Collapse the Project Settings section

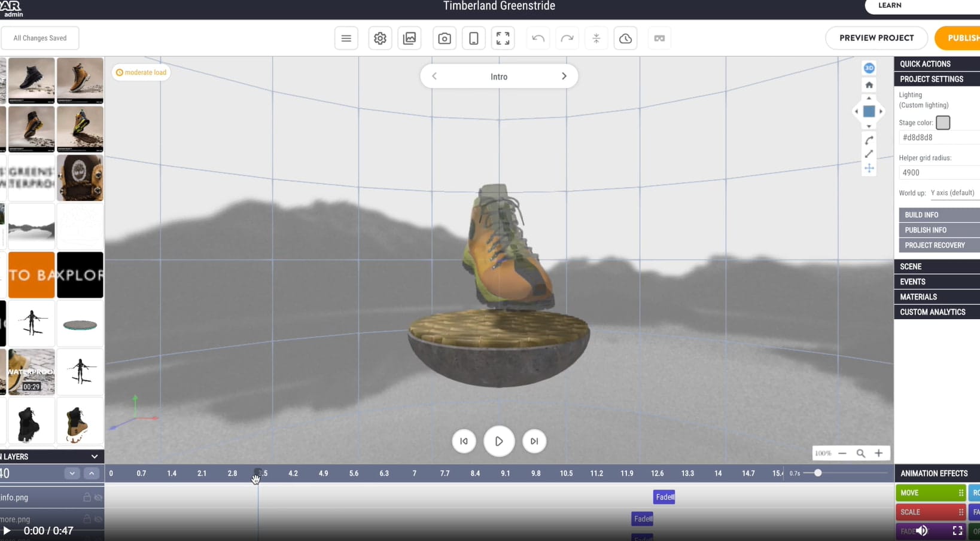[937, 79]
